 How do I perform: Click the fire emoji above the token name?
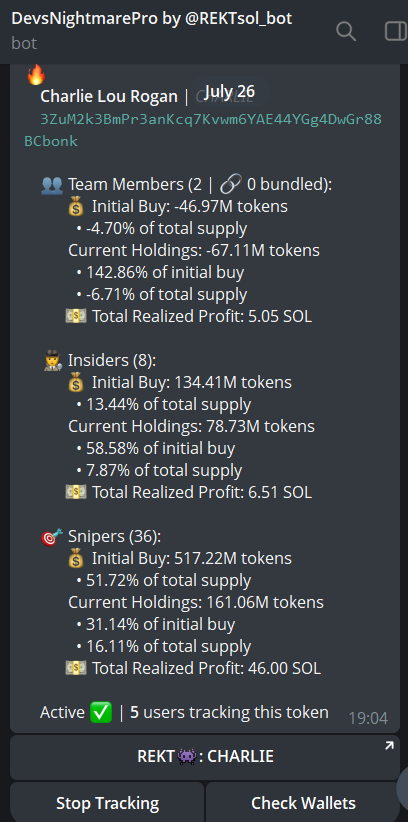point(36,75)
